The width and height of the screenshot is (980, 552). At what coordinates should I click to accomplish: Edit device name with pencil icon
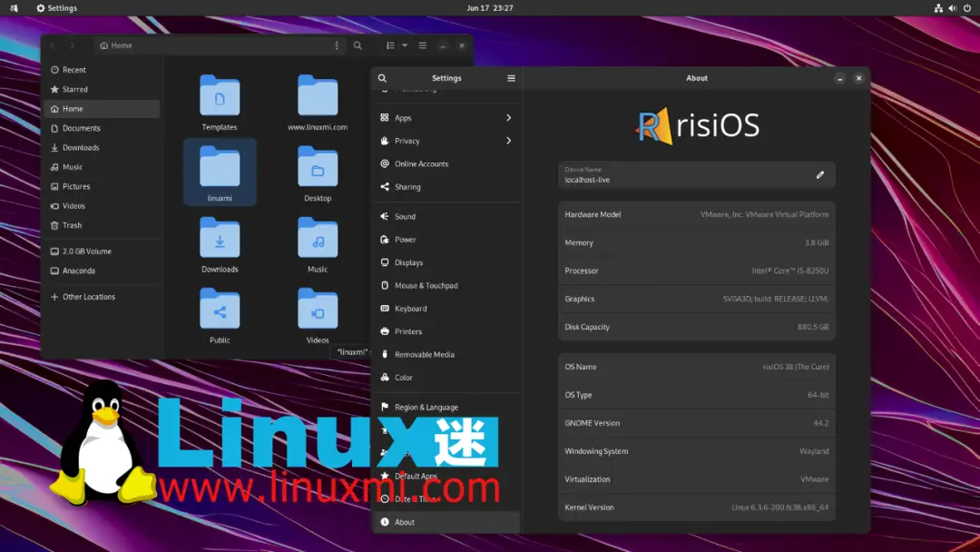pos(820,175)
